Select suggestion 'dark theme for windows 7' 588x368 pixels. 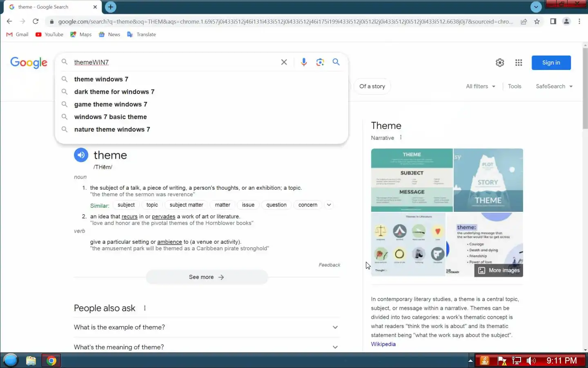202,92
